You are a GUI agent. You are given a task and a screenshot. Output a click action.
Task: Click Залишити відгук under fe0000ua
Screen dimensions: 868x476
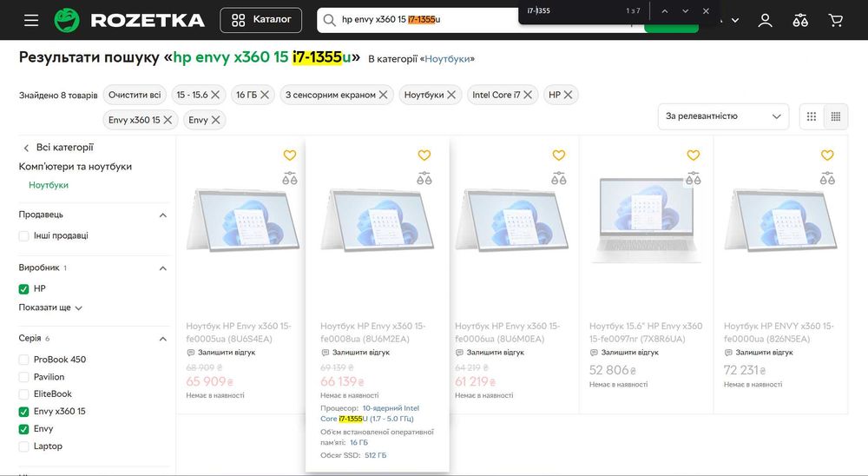(x=759, y=353)
